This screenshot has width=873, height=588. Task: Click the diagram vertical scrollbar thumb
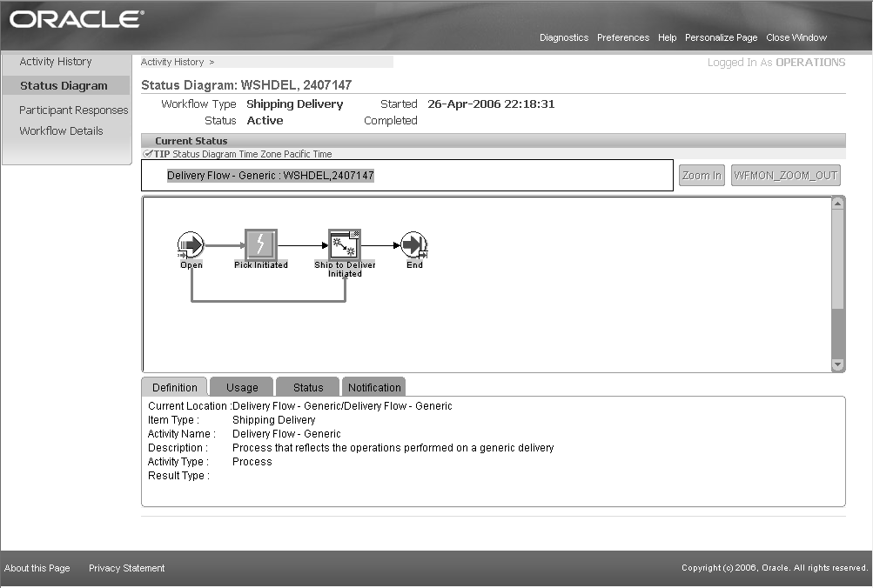pyautogui.click(x=837, y=258)
